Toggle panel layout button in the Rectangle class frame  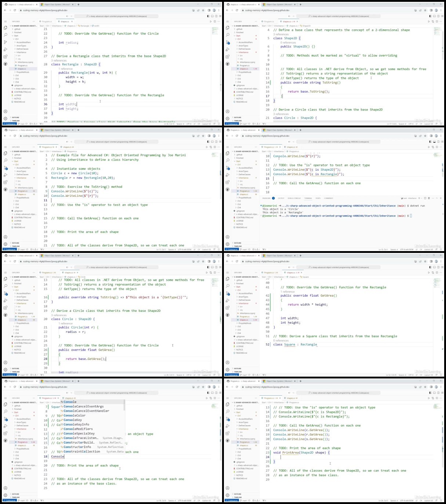click(212, 16)
